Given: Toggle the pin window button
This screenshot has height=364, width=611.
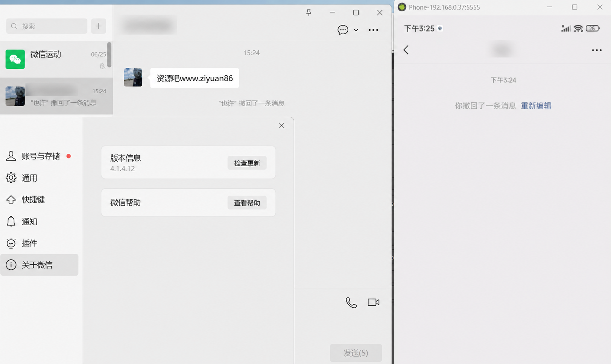Looking at the screenshot, I should (309, 12).
